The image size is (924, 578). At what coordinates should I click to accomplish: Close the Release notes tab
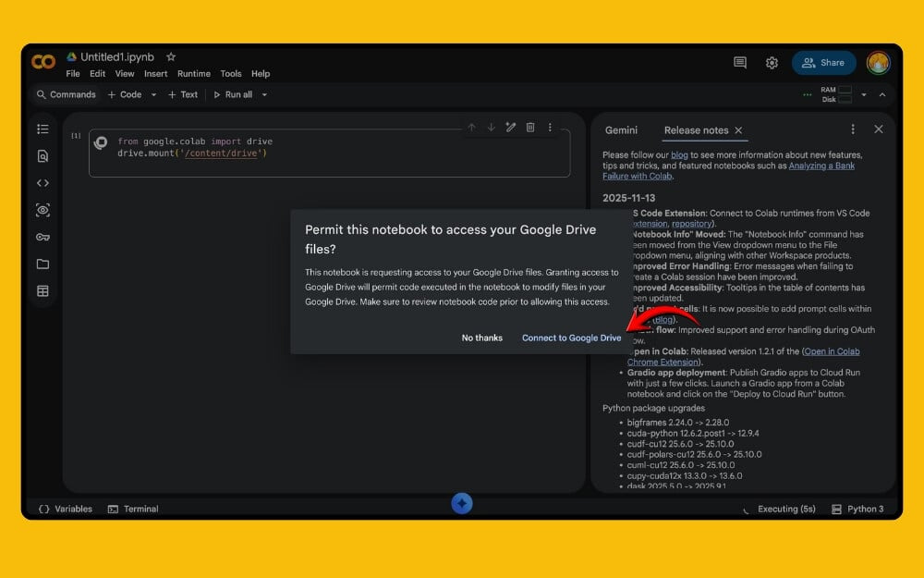738,130
